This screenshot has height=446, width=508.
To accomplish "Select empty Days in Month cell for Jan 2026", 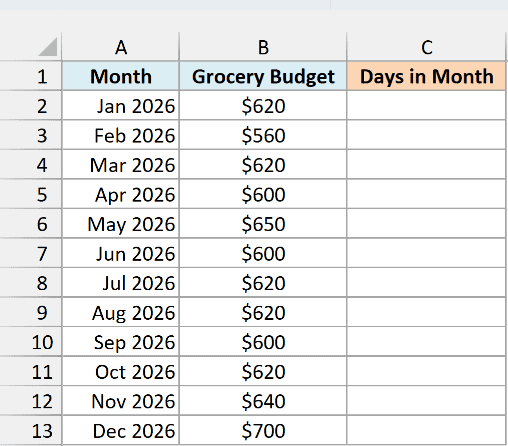I will (x=426, y=106).
